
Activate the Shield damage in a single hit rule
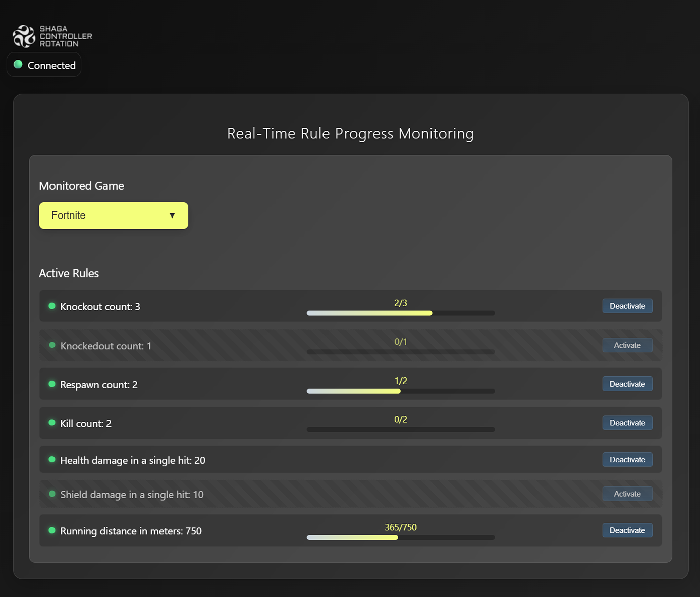tap(627, 494)
